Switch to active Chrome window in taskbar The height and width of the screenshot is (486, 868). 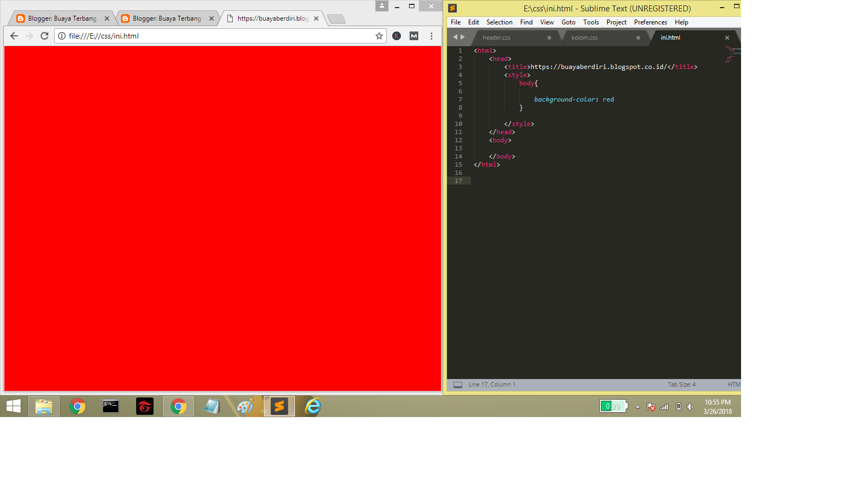coord(178,406)
